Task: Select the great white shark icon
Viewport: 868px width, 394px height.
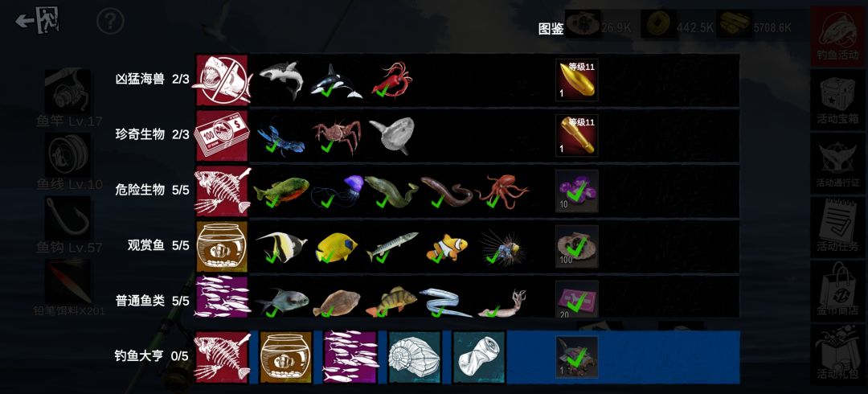Action: 281,78
